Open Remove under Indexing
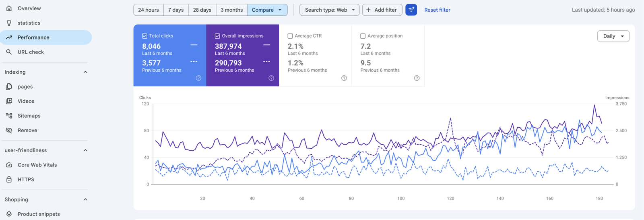The width and height of the screenshot is (644, 220). coord(46,130)
